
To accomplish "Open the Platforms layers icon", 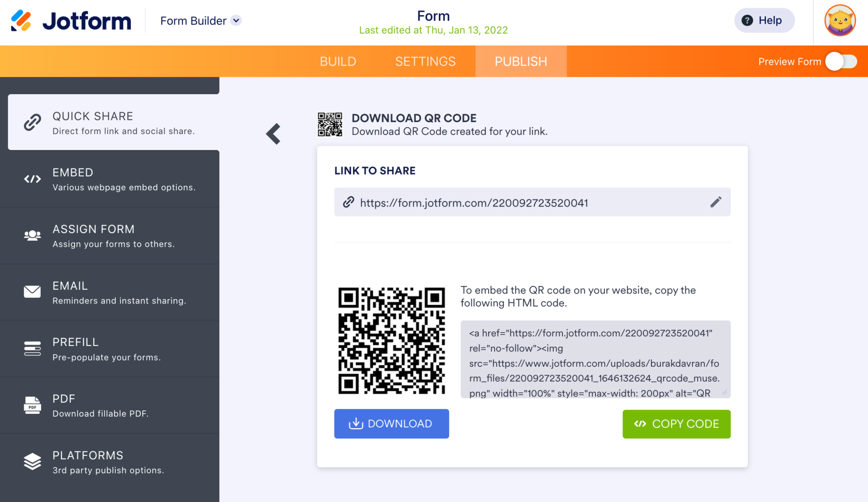I will [32, 461].
